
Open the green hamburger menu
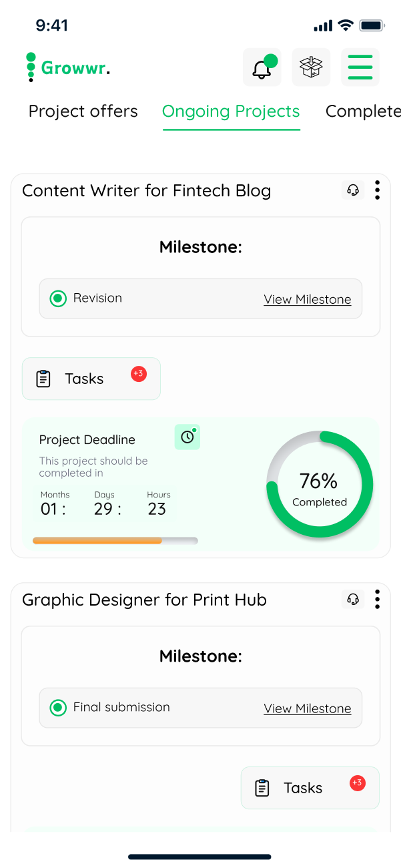(360, 67)
